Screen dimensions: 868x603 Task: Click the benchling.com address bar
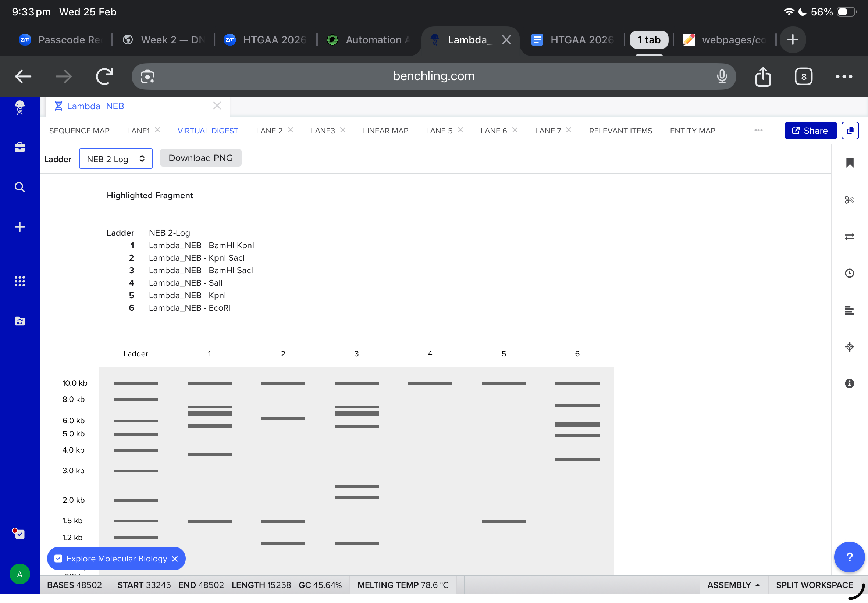click(x=433, y=76)
